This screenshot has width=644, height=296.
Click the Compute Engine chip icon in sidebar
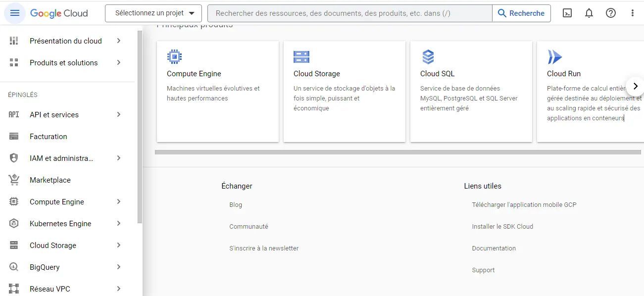[14, 202]
